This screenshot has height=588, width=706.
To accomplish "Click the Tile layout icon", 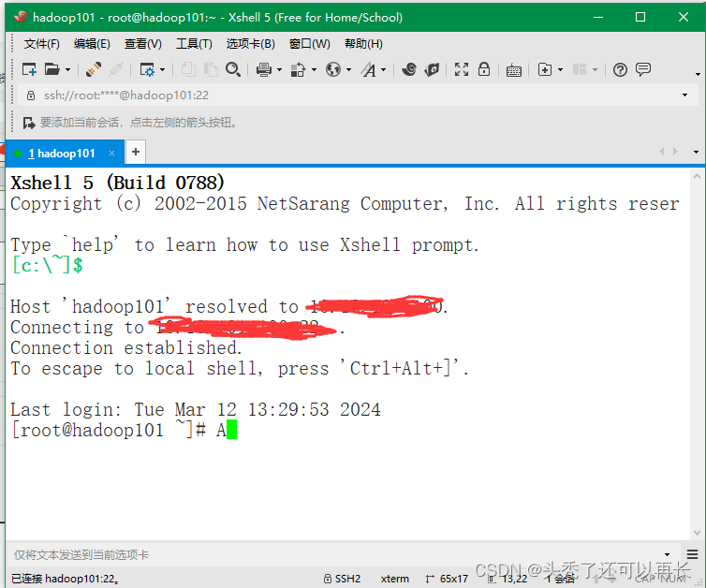I will 580,70.
